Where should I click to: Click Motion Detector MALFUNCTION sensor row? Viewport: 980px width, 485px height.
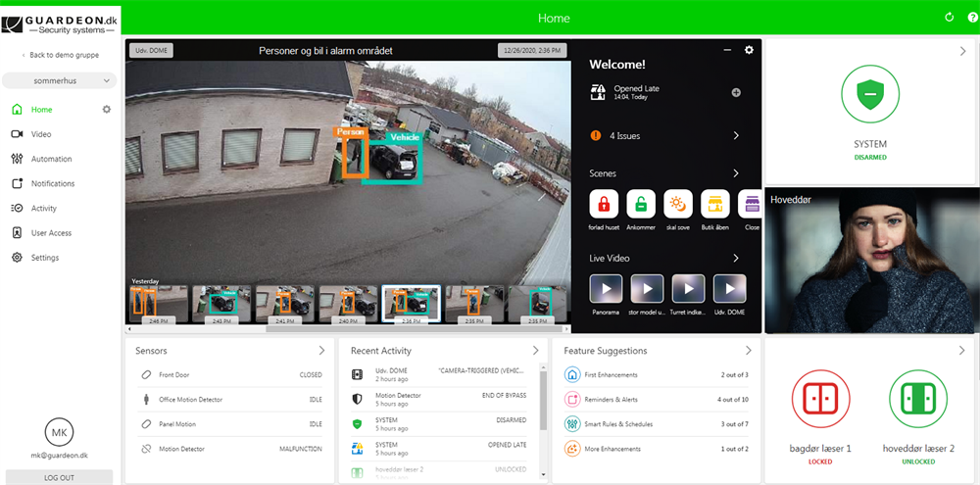[x=228, y=449]
